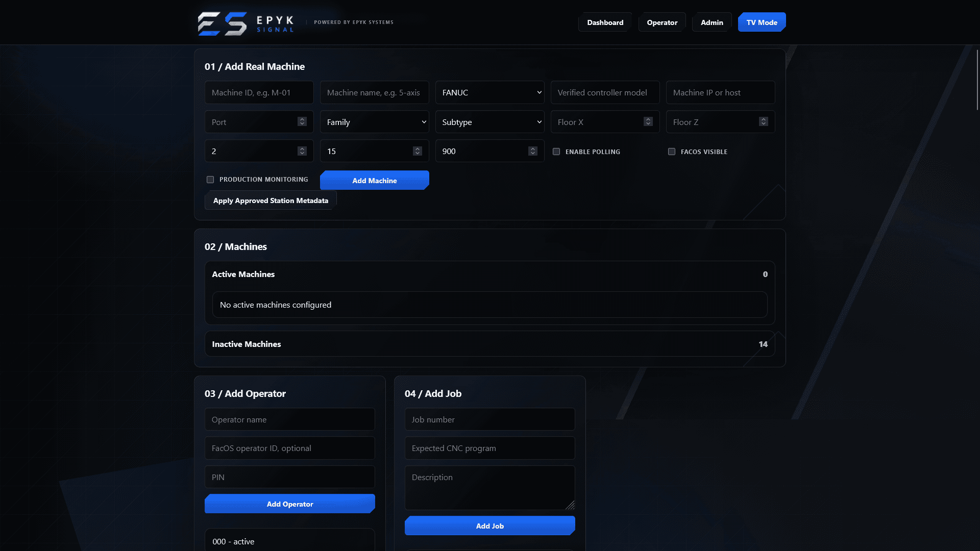Open the Dashboard page

point(605,22)
